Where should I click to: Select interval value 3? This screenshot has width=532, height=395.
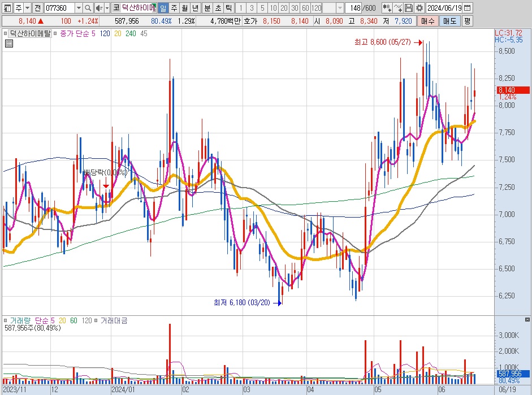(x=252, y=8)
